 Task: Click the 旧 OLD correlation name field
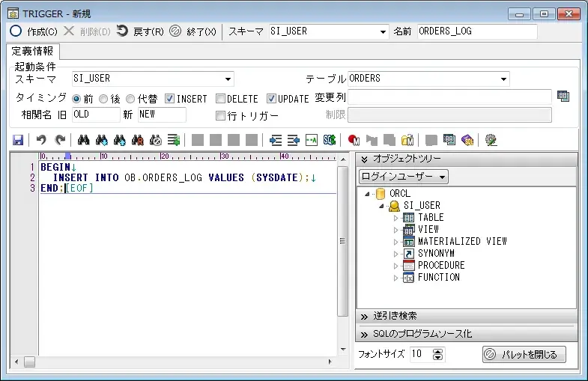(x=96, y=115)
